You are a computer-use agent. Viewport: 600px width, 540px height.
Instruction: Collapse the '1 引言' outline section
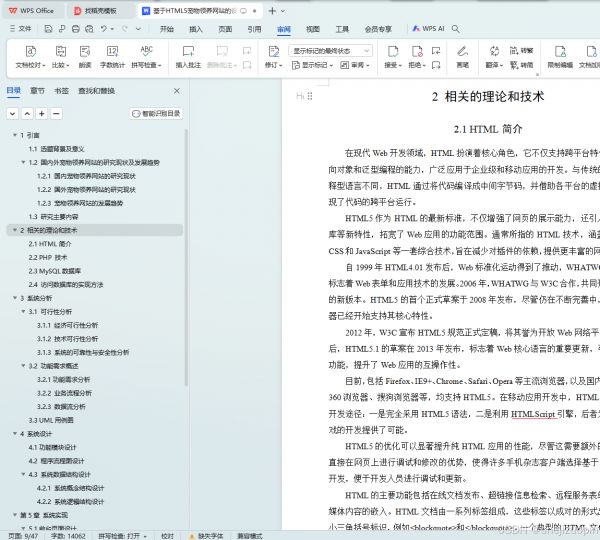point(15,134)
